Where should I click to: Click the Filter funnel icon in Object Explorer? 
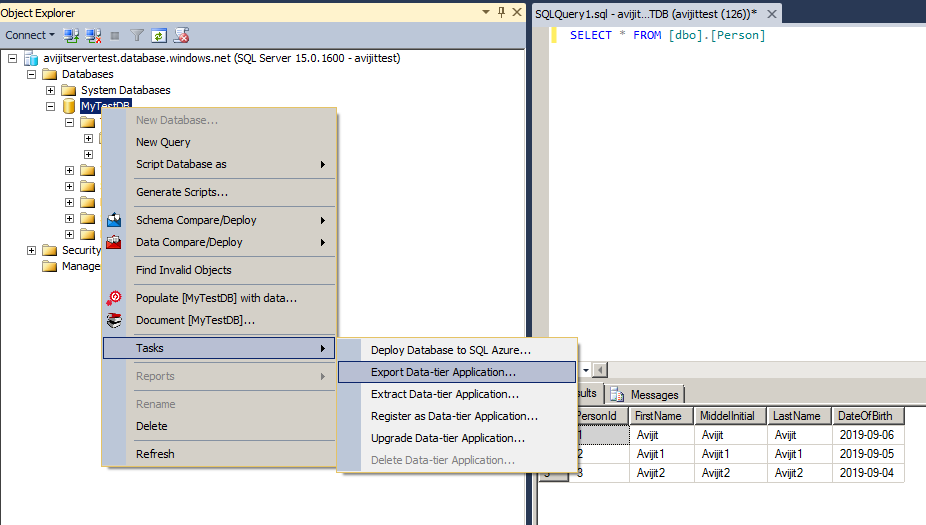coord(137,35)
